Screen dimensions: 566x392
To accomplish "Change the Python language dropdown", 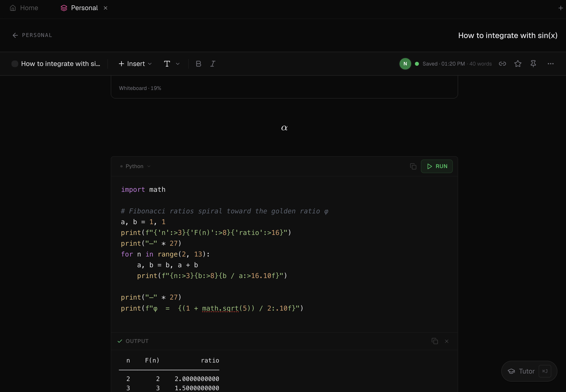I will pyautogui.click(x=135, y=166).
